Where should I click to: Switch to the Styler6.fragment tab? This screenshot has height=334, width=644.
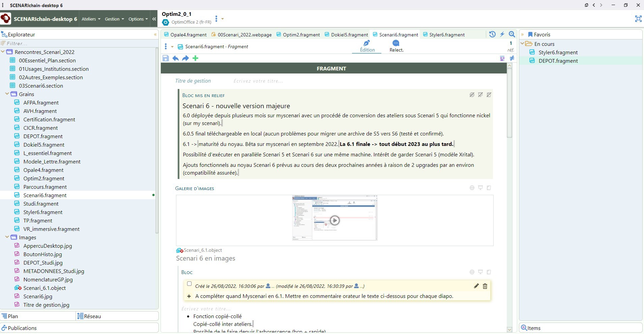[x=446, y=35]
